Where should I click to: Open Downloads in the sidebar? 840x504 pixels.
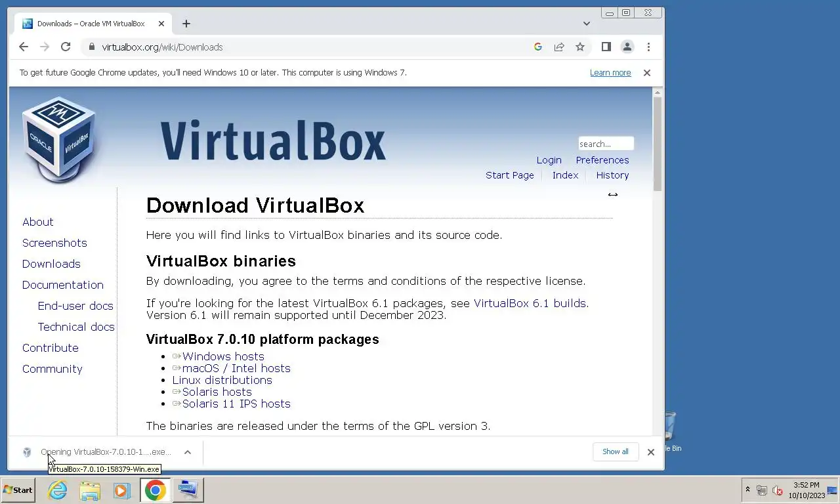click(x=51, y=264)
